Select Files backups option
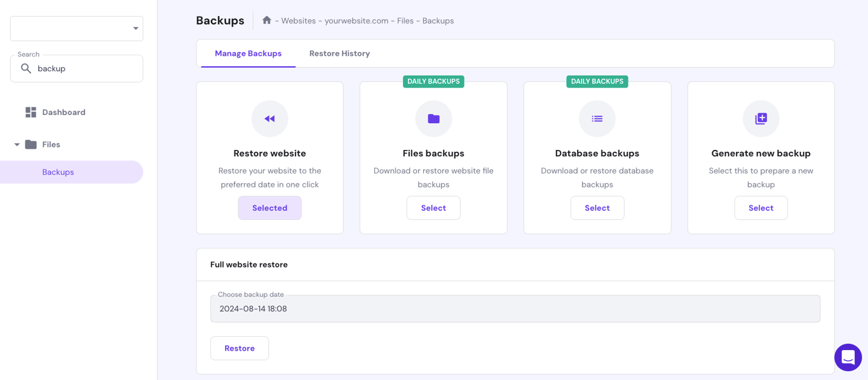868x380 pixels. click(x=433, y=208)
